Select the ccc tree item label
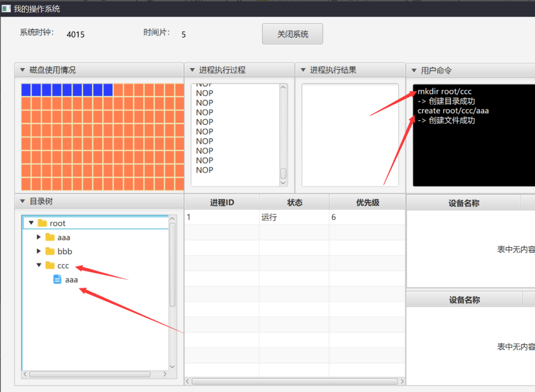The width and height of the screenshot is (535, 392). [63, 266]
